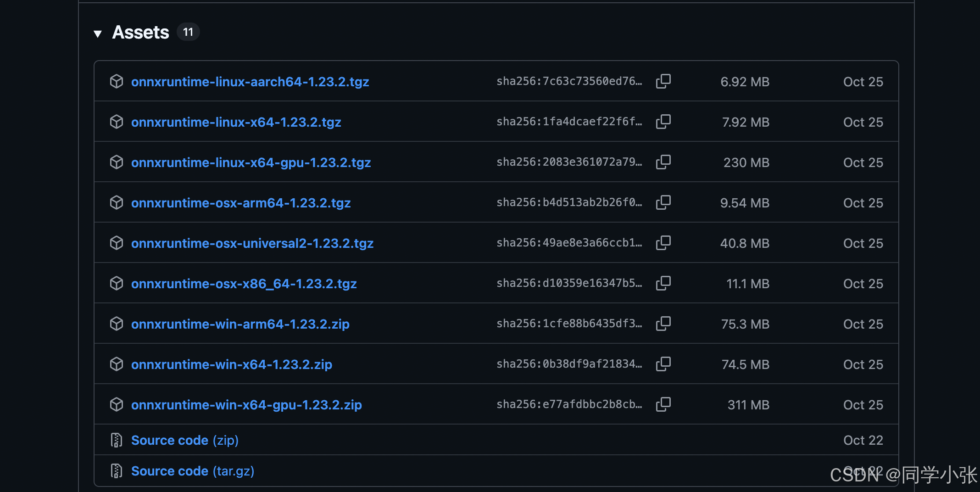Copy sha256 for linux-x64-gpu package

pos(663,162)
